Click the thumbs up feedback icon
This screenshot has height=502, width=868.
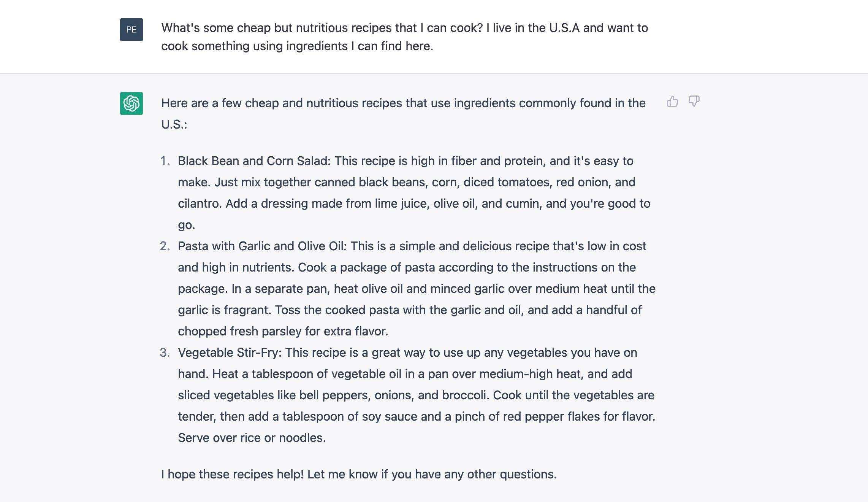point(672,102)
